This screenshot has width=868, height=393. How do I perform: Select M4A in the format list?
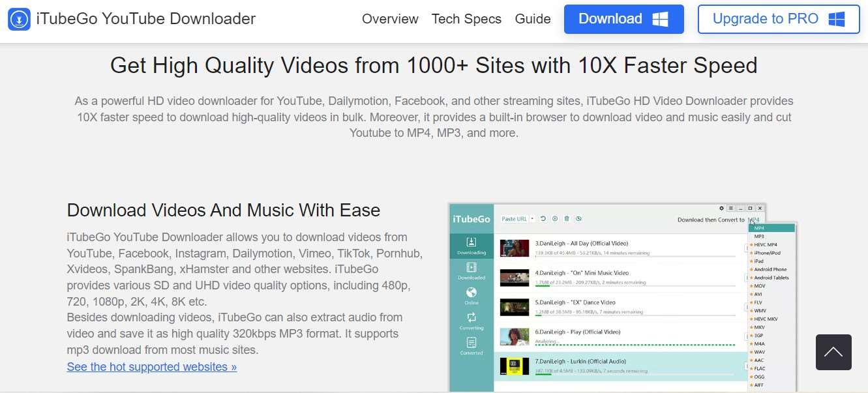point(759,343)
